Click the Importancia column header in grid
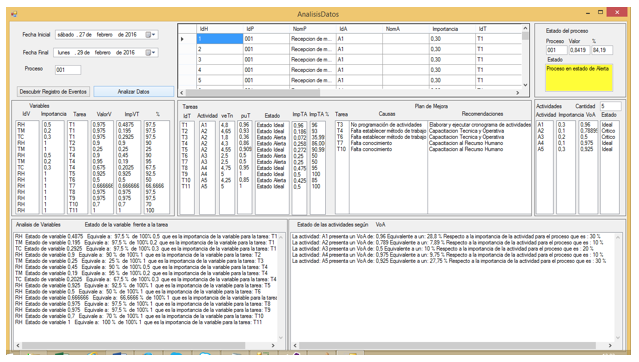 click(x=452, y=29)
